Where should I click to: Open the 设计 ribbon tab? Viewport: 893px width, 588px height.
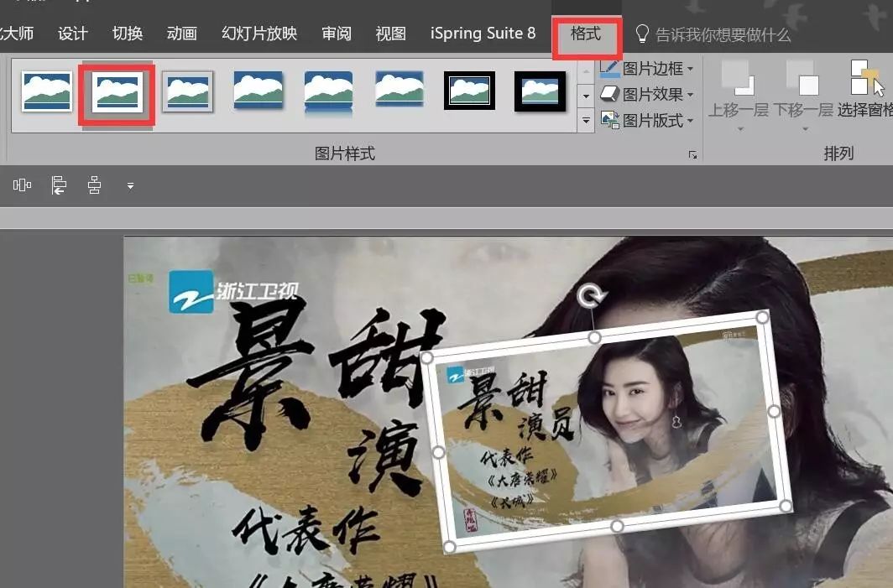click(73, 34)
